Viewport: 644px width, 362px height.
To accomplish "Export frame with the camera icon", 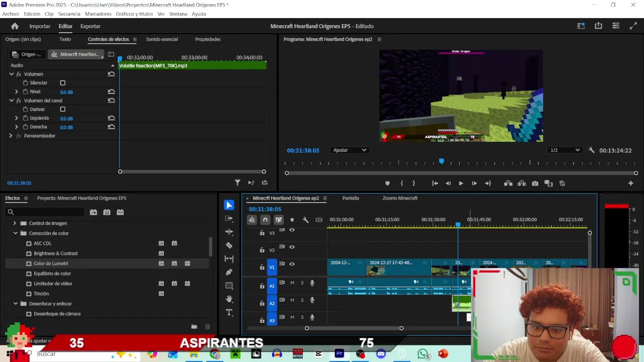I will (535, 184).
